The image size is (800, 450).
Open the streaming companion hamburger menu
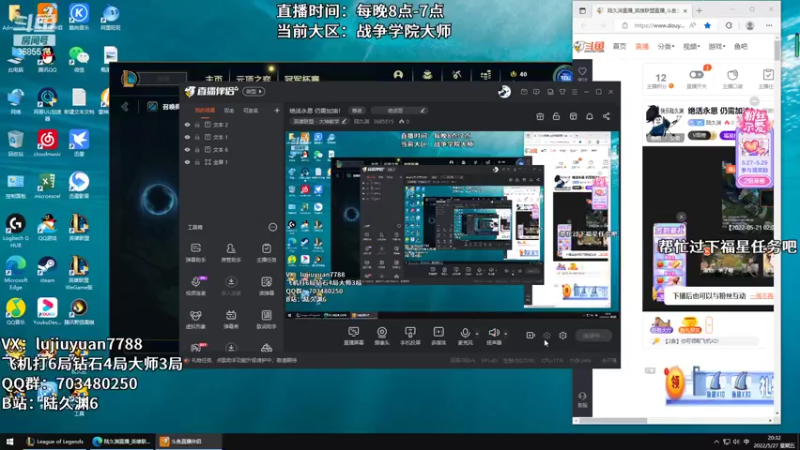click(x=574, y=92)
